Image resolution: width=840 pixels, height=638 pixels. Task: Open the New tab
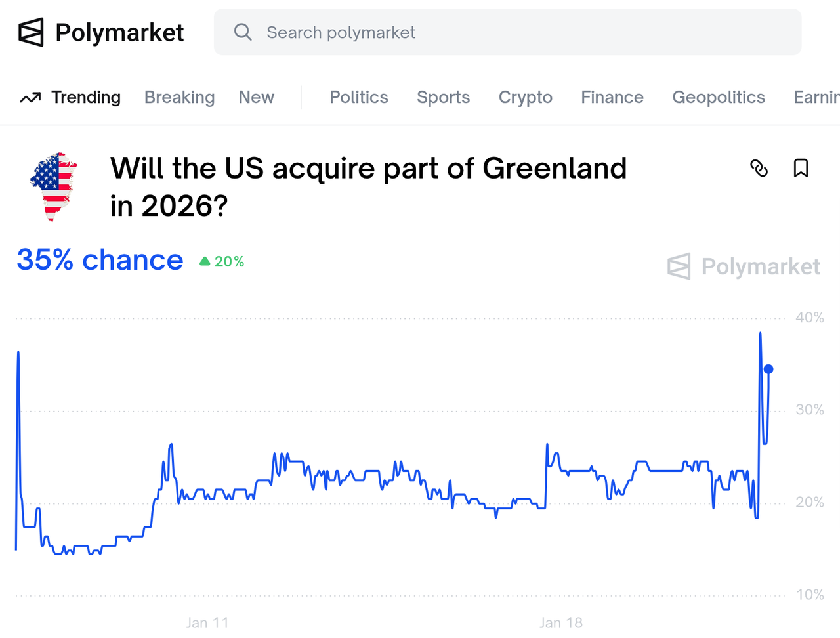256,97
